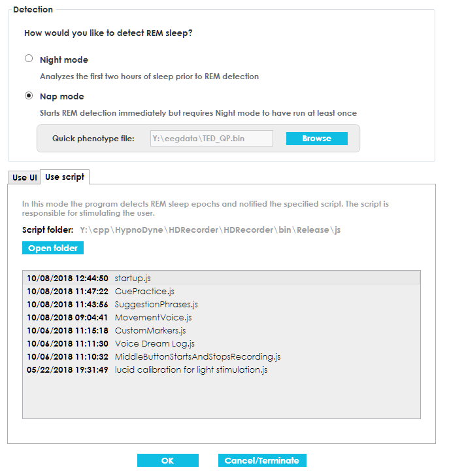This screenshot has width=449, height=476.
Task: Select lucid calibration for light stimulation.js
Action: [191, 369]
